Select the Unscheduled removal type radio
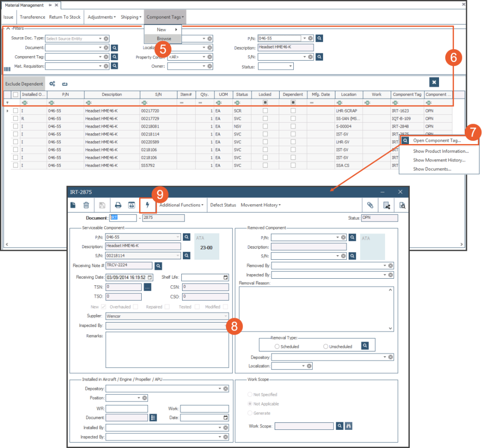 pos(326,347)
